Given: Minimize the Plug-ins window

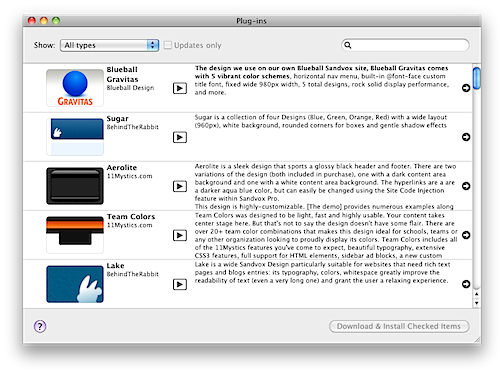Looking at the screenshot, I should [44, 21].
